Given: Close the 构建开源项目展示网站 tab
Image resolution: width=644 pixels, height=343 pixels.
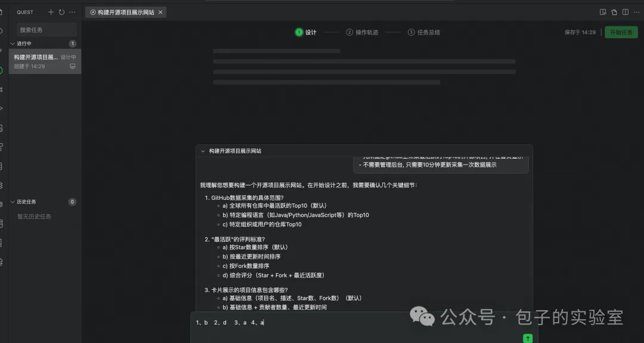Looking at the screenshot, I should 160,13.
